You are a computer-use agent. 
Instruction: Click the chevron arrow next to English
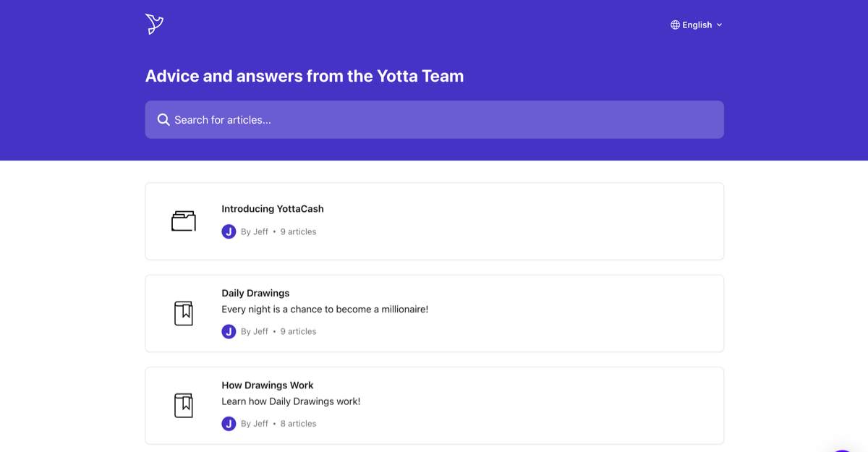[x=719, y=25]
